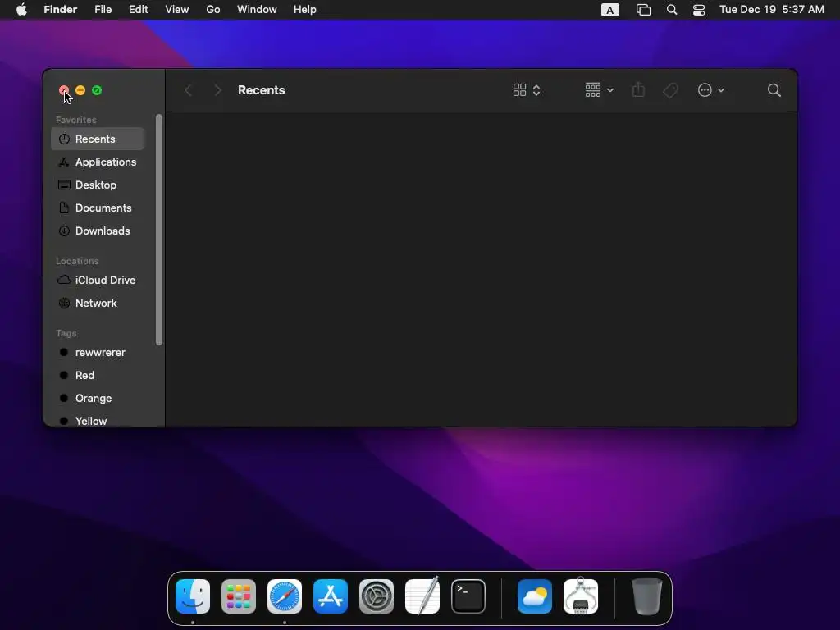Click the date and time

(771, 10)
